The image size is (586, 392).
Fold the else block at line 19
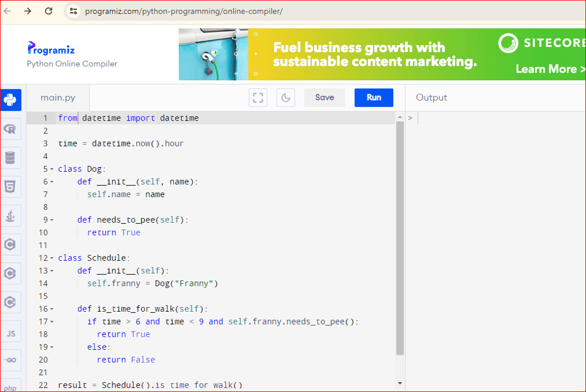pyautogui.click(x=52, y=347)
